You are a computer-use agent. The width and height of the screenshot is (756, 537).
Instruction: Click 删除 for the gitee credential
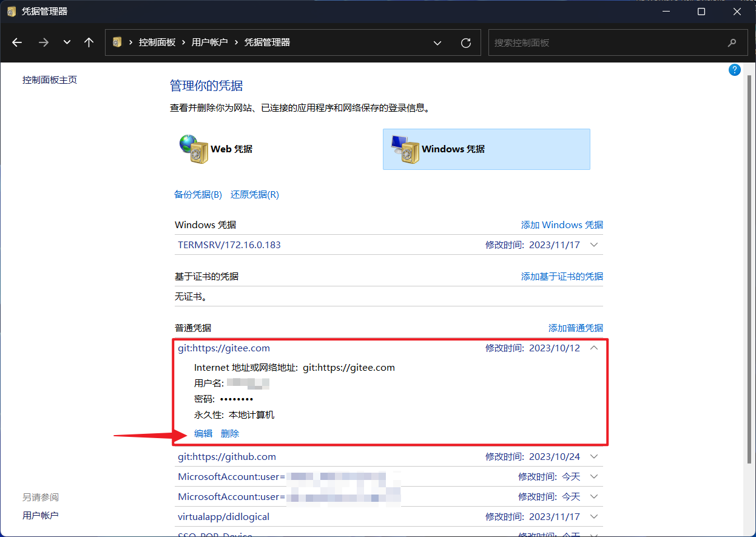click(230, 433)
